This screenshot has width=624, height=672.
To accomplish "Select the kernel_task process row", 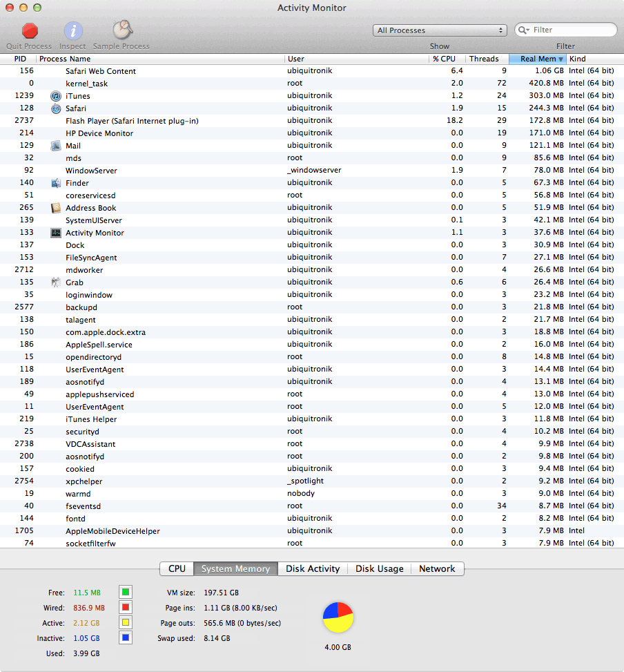I will (312, 84).
